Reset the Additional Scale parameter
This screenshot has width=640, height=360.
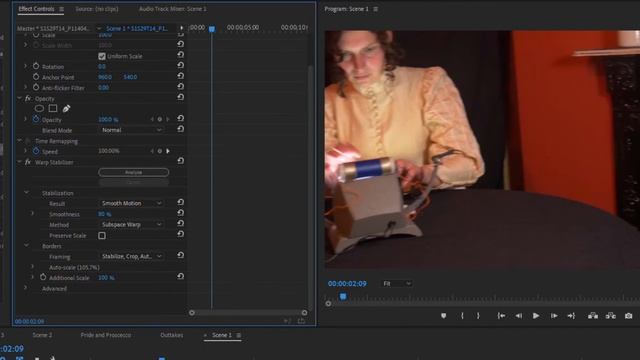tap(180, 277)
